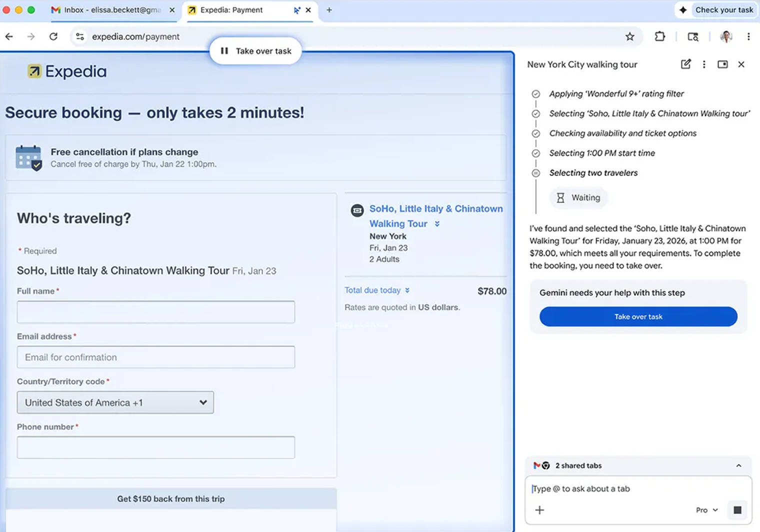This screenshot has height=532, width=760.
Task: Open the Extensions puzzle icon
Action: click(659, 36)
